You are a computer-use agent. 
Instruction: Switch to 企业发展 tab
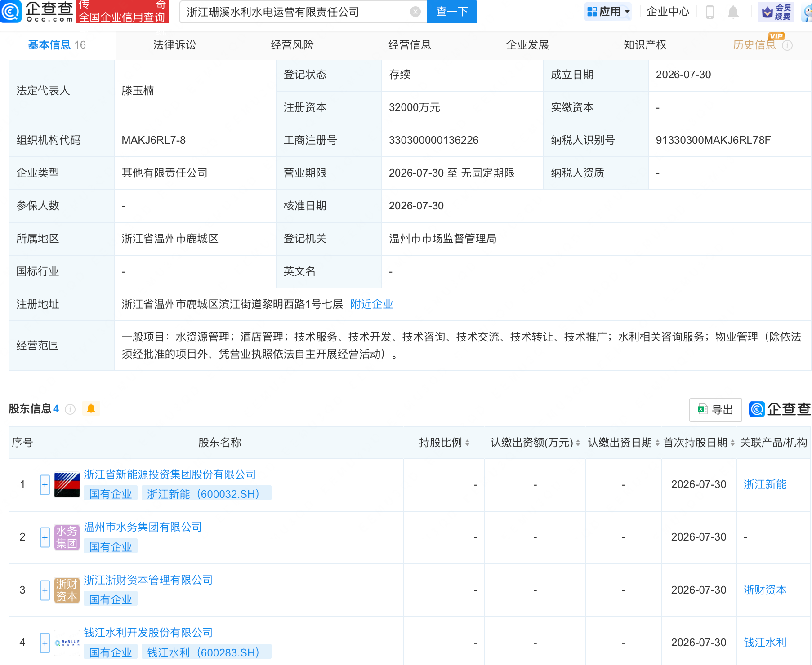coord(527,45)
